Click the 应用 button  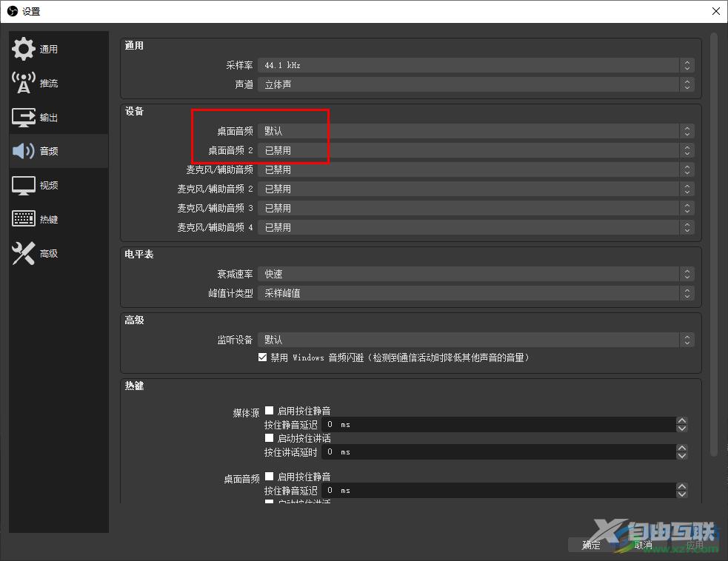(695, 545)
